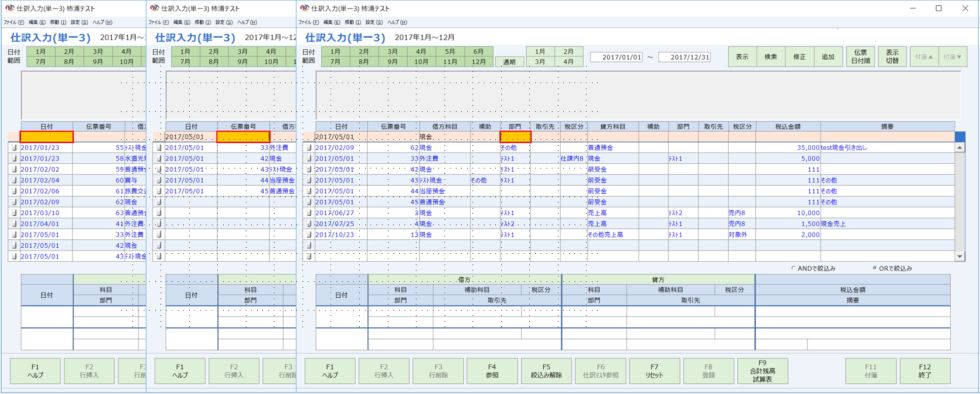Click the 摘要 column header

pyautogui.click(x=887, y=126)
